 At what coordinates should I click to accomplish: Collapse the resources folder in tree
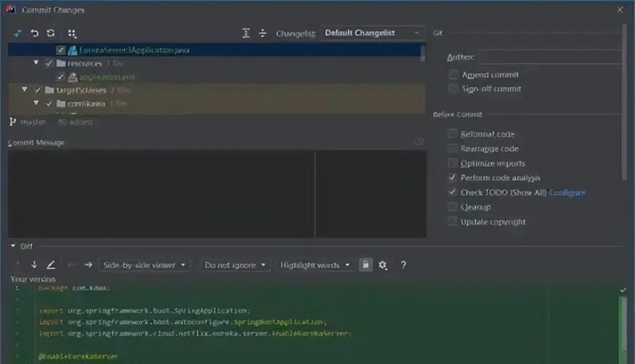[36, 63]
